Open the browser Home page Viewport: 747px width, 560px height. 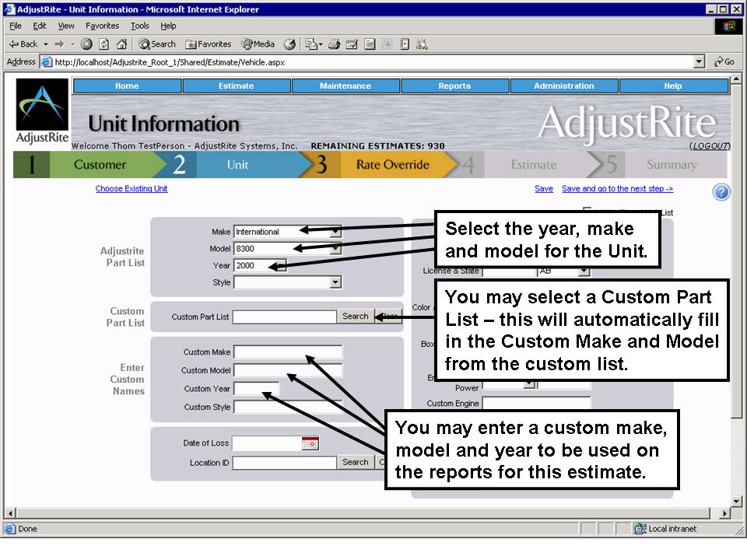click(122, 44)
